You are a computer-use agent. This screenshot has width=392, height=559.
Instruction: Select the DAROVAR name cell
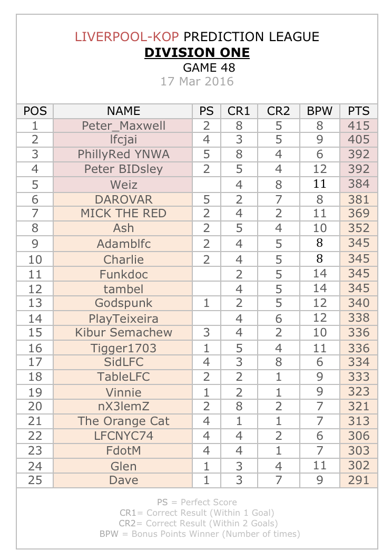pyautogui.click(x=123, y=200)
